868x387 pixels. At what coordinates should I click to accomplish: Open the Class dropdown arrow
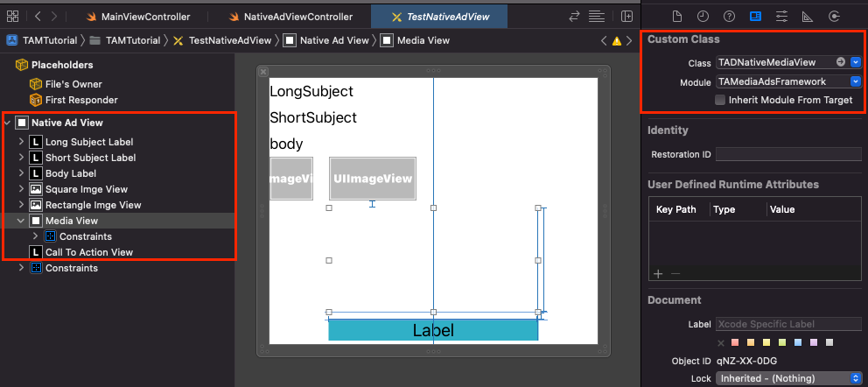[856, 62]
